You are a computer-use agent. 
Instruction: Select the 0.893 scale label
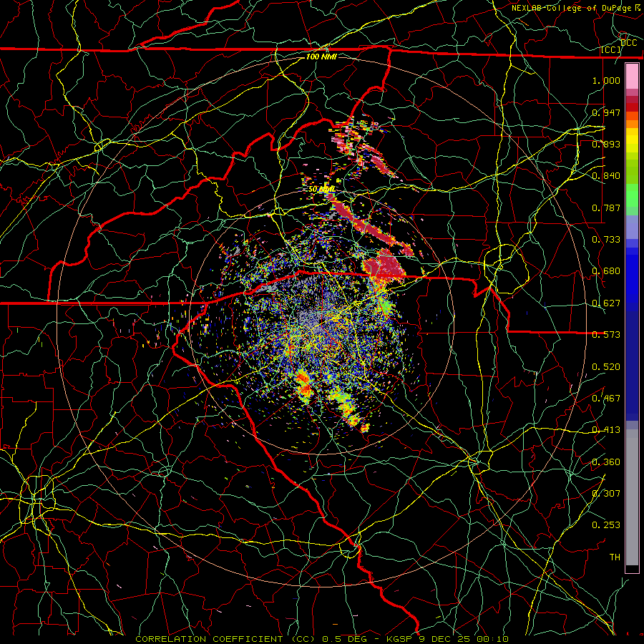606,144
